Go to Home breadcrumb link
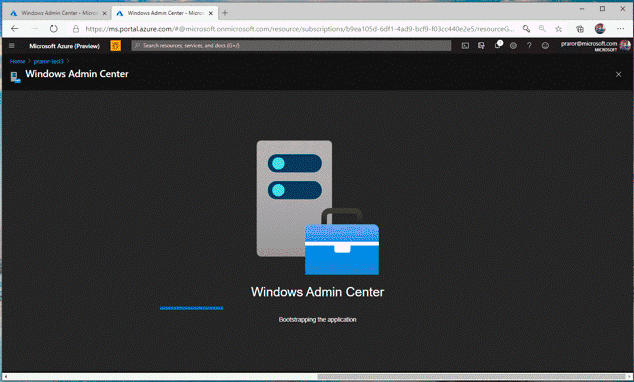This screenshot has width=634, height=382. 17,61
